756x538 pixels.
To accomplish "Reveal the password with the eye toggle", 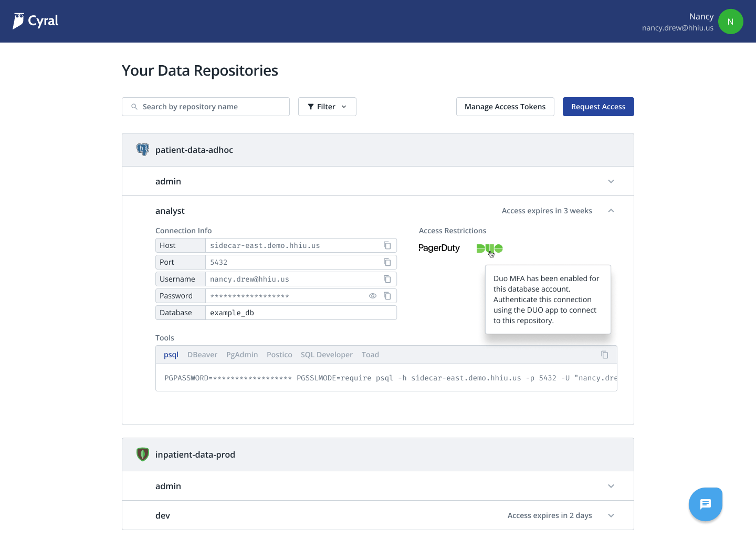I will [373, 296].
